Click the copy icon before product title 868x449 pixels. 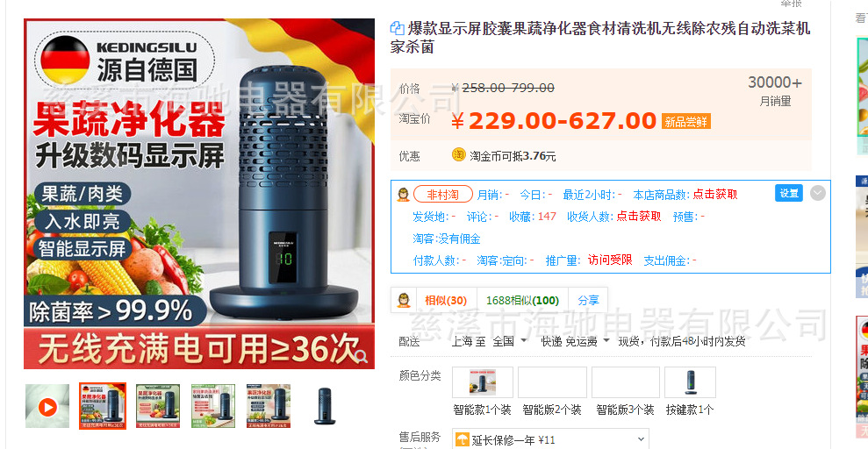click(397, 28)
